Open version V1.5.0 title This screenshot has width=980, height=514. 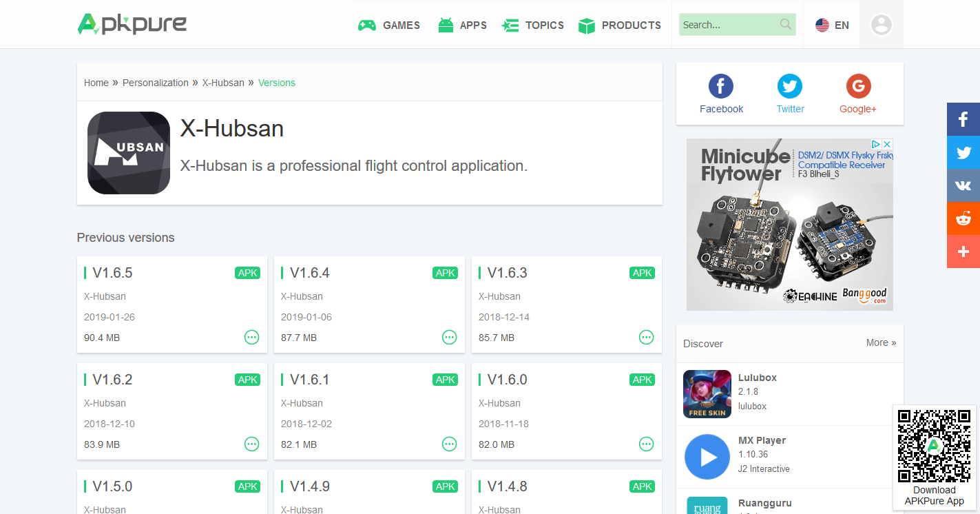(x=112, y=486)
